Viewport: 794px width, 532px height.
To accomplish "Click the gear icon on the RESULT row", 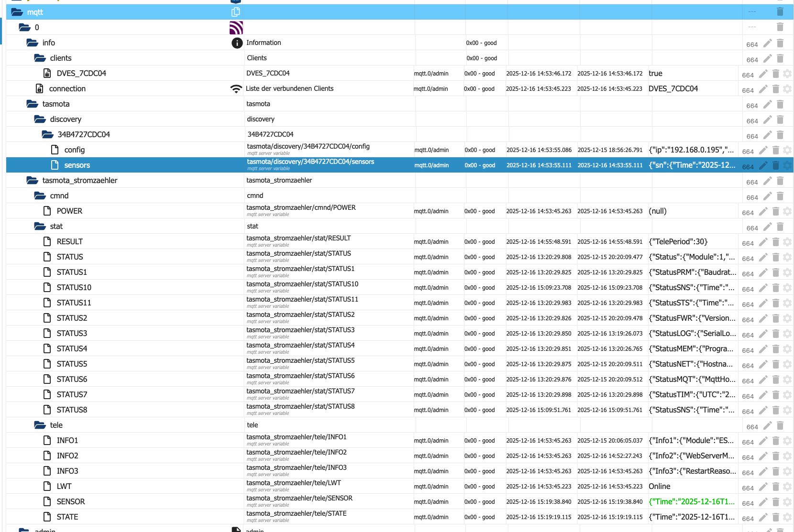I will tap(787, 242).
